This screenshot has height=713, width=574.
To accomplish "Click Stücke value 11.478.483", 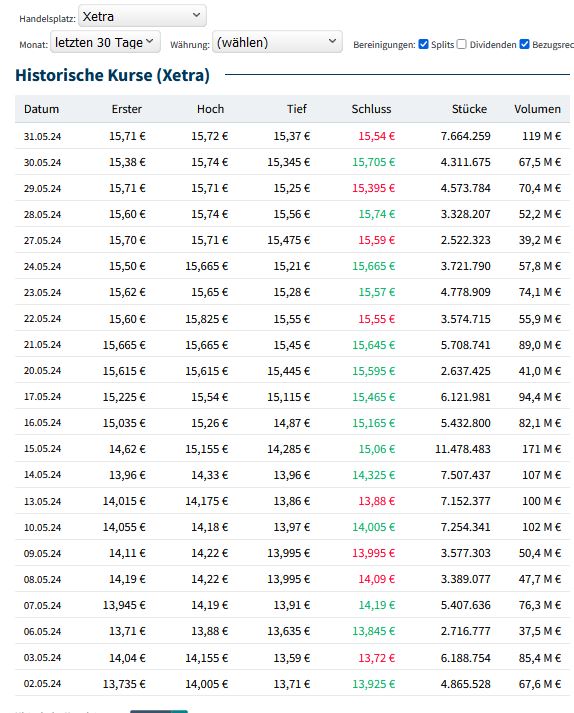I will coord(463,449).
